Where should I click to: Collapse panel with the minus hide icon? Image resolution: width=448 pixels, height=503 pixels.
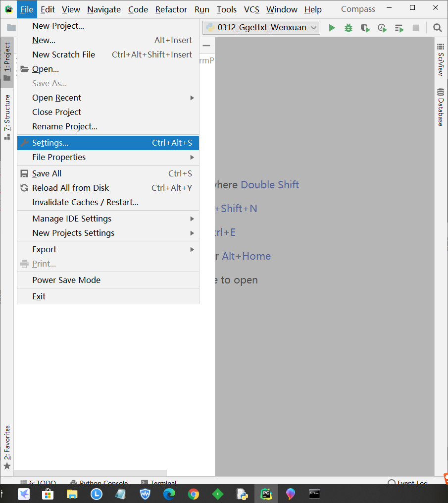point(206,46)
